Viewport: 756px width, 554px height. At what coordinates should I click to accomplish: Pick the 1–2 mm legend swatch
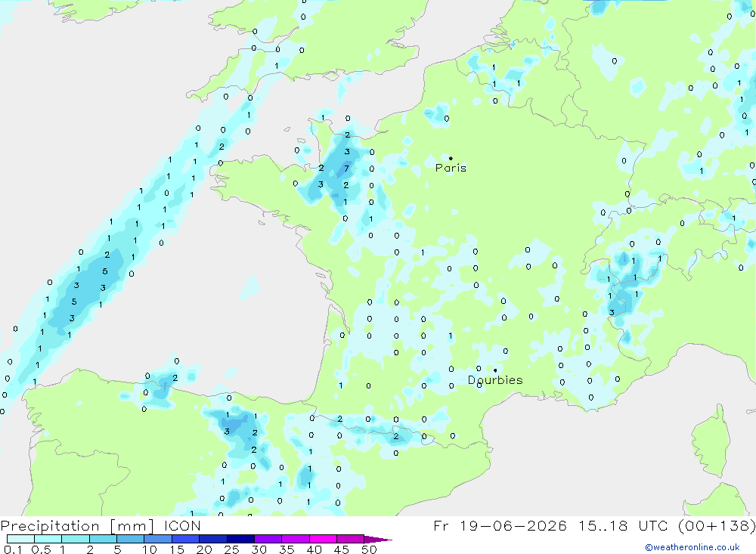pyautogui.click(x=75, y=539)
